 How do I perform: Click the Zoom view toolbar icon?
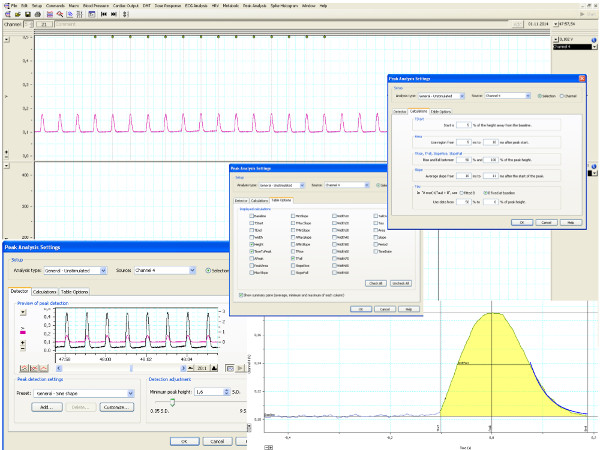(58, 14)
